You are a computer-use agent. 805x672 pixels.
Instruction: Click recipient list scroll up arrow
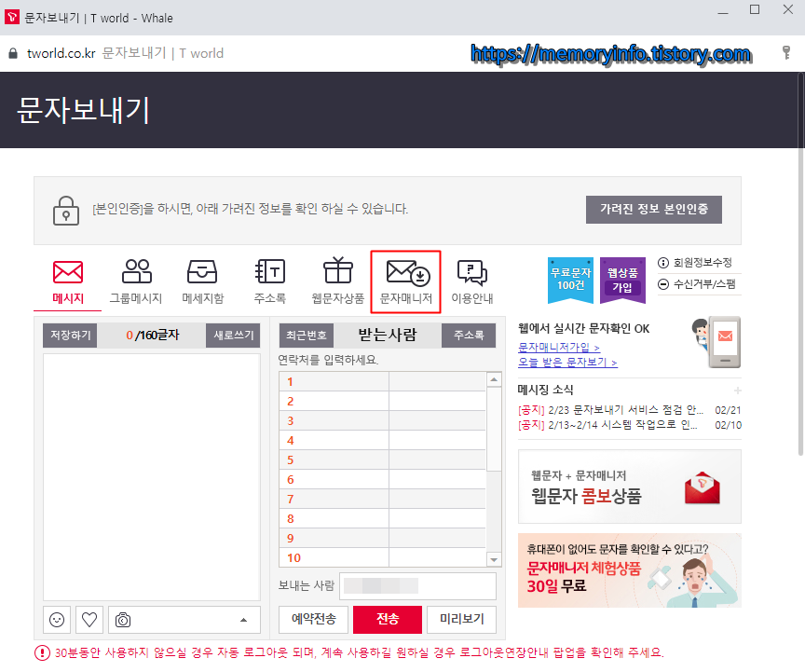pos(494,379)
